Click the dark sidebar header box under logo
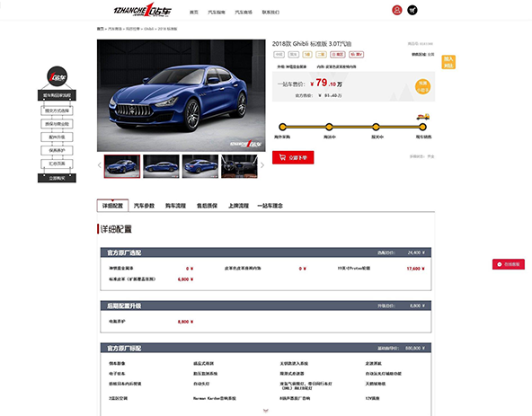Screen dimensions: 532x416 (57, 95)
